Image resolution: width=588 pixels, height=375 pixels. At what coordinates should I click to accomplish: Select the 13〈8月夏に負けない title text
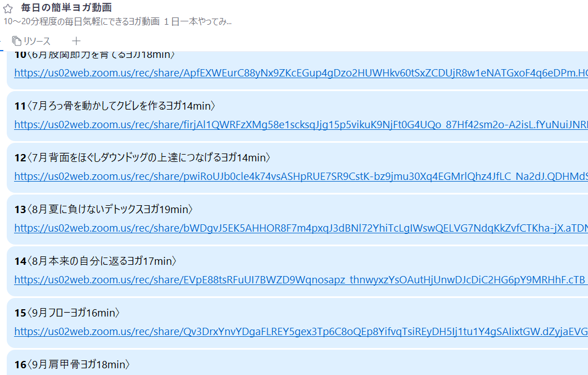click(103, 209)
